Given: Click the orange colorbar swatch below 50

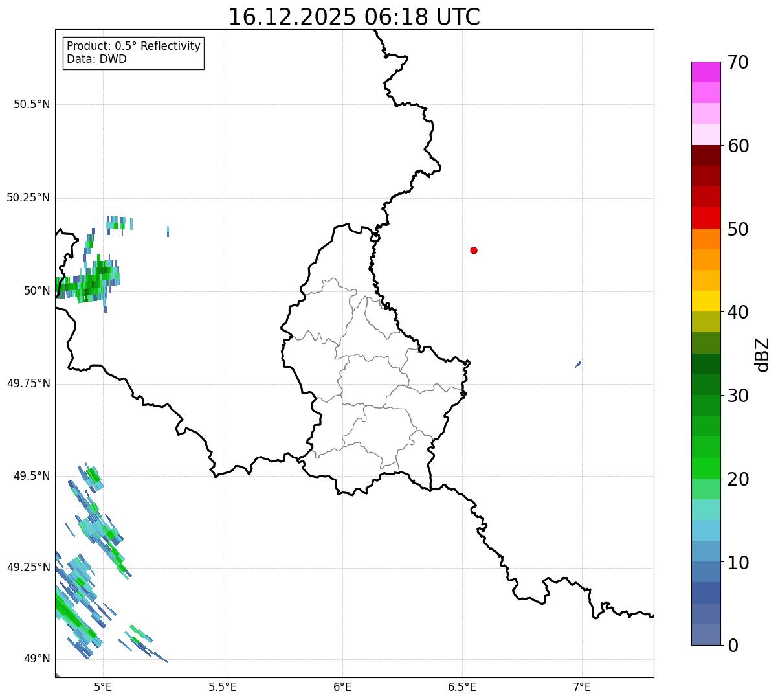Looking at the screenshot, I should [x=706, y=239].
